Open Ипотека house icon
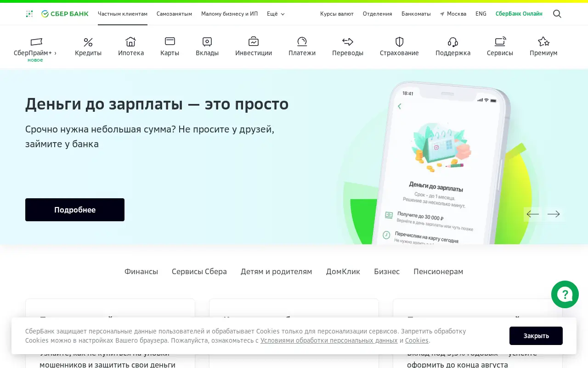 coord(131,42)
